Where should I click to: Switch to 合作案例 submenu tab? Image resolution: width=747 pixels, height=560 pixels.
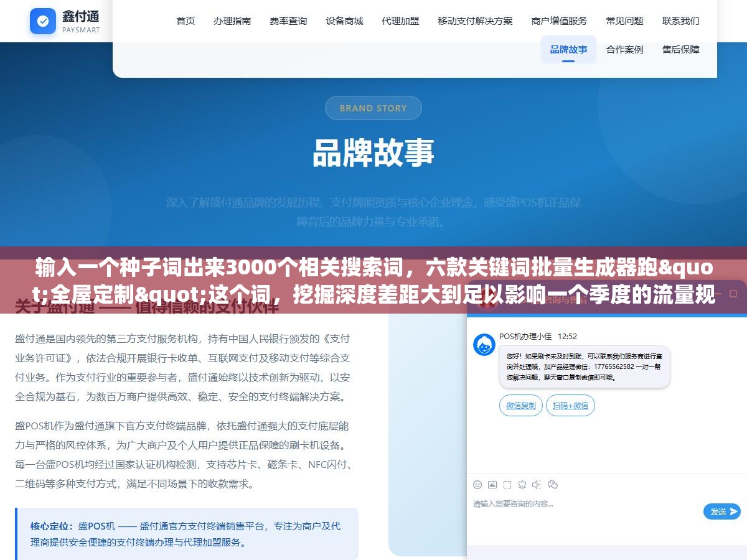pyautogui.click(x=624, y=49)
